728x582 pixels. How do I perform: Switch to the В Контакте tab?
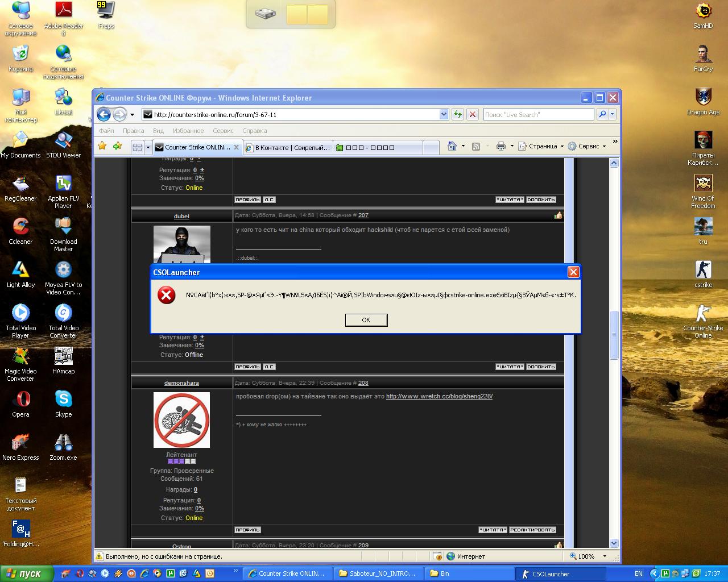287,147
